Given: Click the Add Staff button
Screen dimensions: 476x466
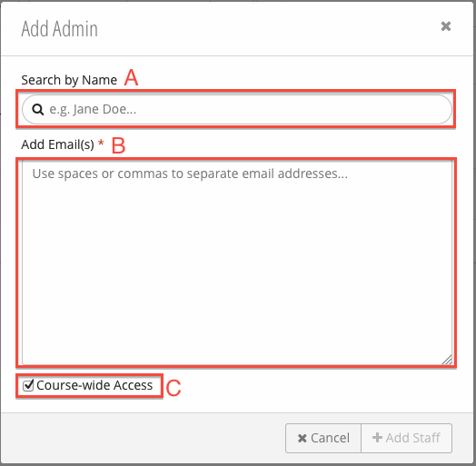Looking at the screenshot, I should (x=406, y=438).
